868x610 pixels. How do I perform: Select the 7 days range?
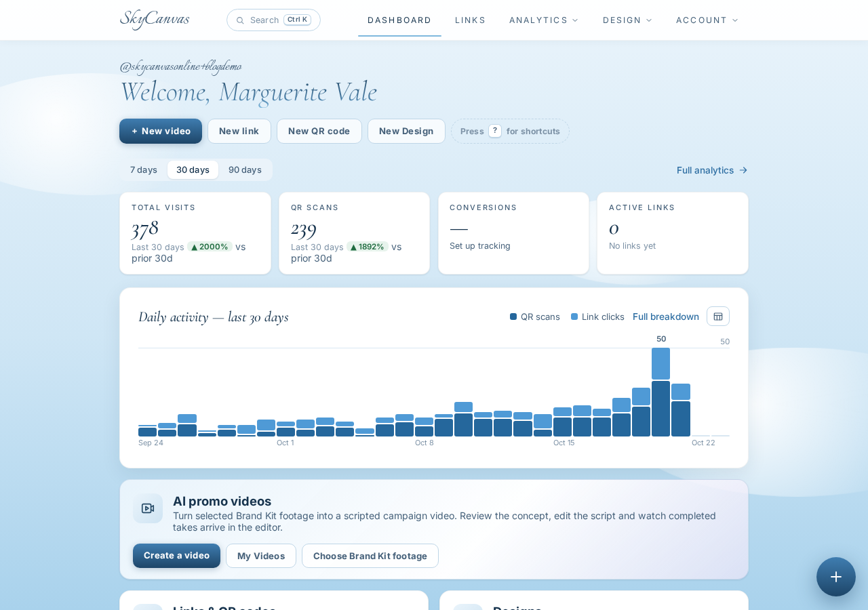point(144,170)
